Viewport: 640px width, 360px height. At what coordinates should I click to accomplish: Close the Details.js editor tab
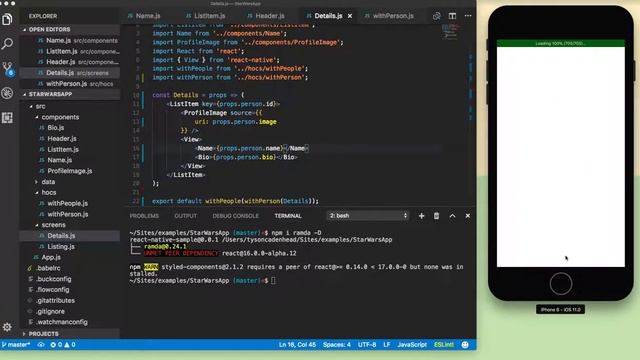coord(350,16)
